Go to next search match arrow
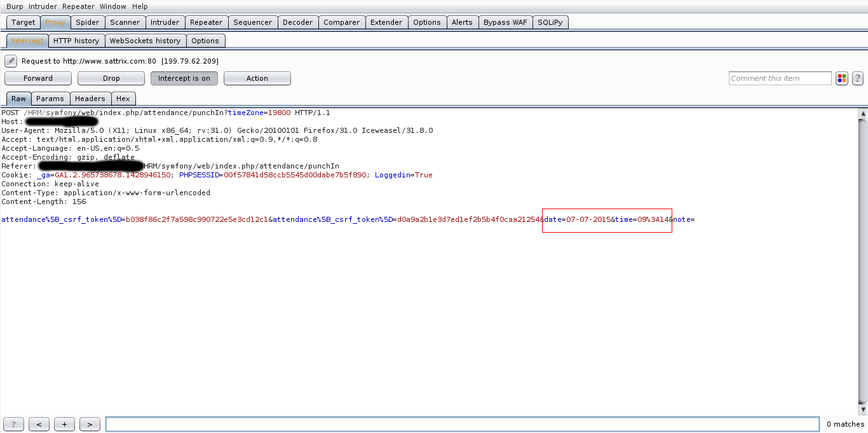 pyautogui.click(x=90, y=424)
